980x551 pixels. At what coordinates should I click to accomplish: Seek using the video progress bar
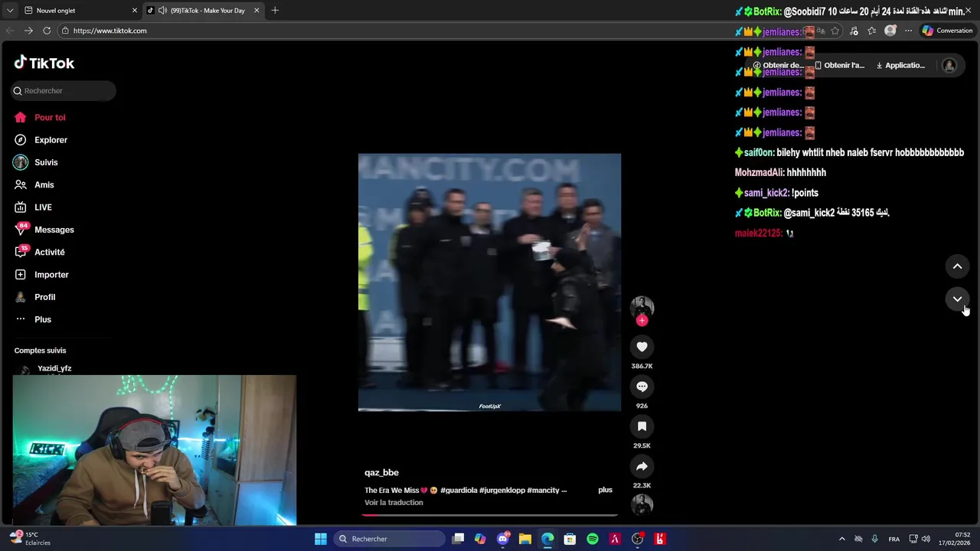(489, 515)
